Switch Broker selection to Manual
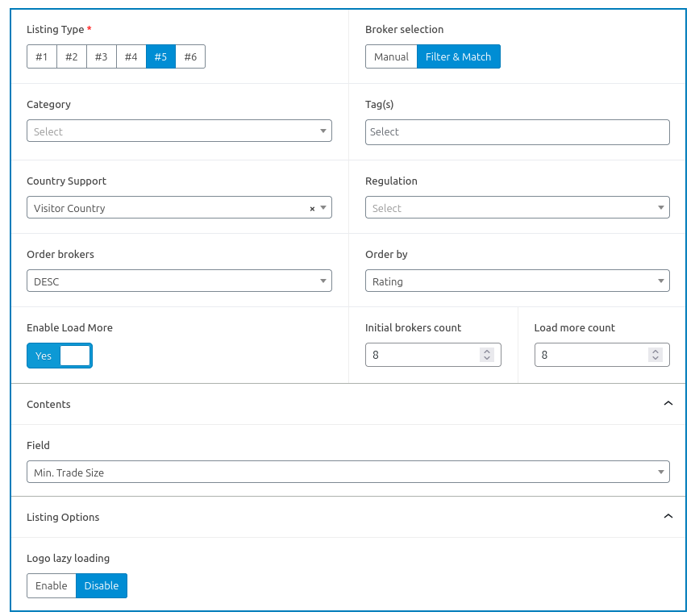Screen dimensions: 695x616 tap(391, 56)
